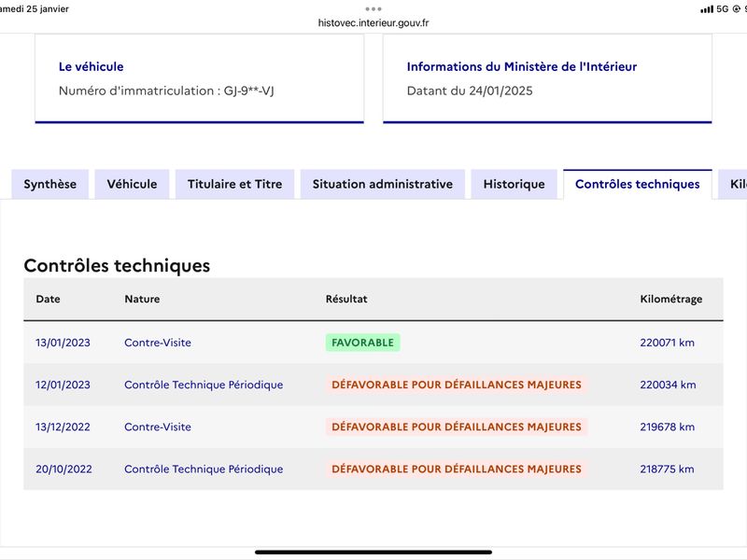Click the Kilométrage column header

click(670, 299)
